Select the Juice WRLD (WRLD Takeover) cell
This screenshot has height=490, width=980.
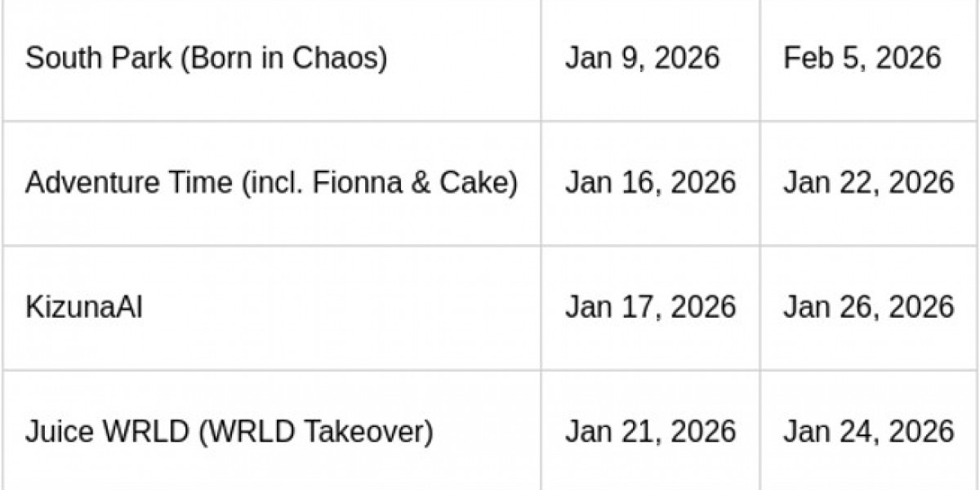pos(229,431)
